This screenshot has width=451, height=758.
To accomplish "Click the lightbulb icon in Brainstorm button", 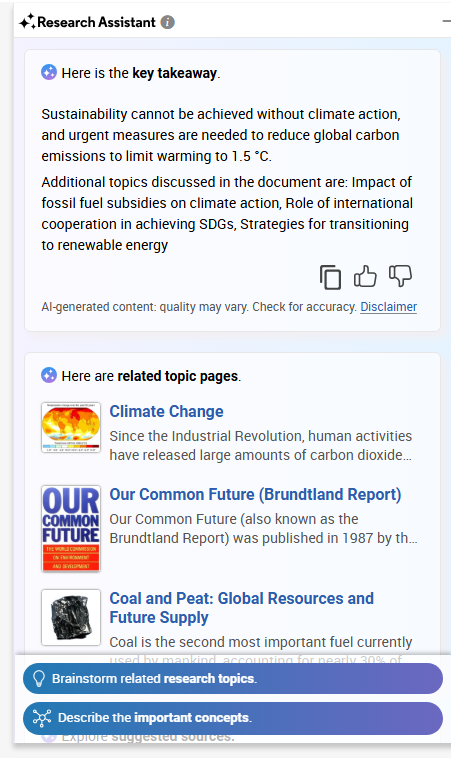I will pyautogui.click(x=39, y=679).
